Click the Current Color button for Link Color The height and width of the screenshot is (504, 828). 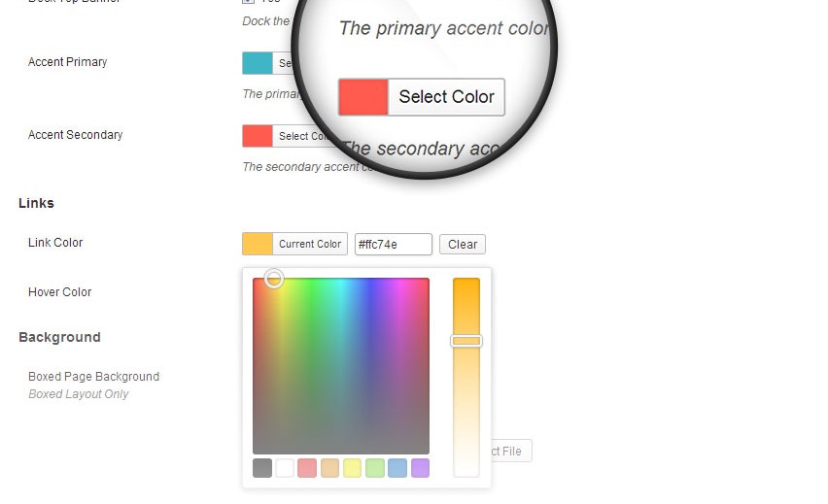310,244
